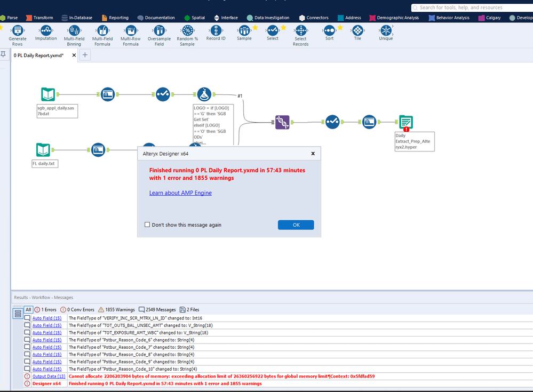
Task: Select the Record ID tool
Action: pos(216,33)
